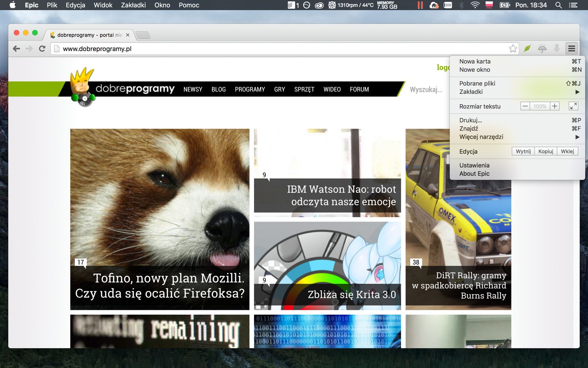
Task: Open the Widok menu
Action: click(x=103, y=5)
